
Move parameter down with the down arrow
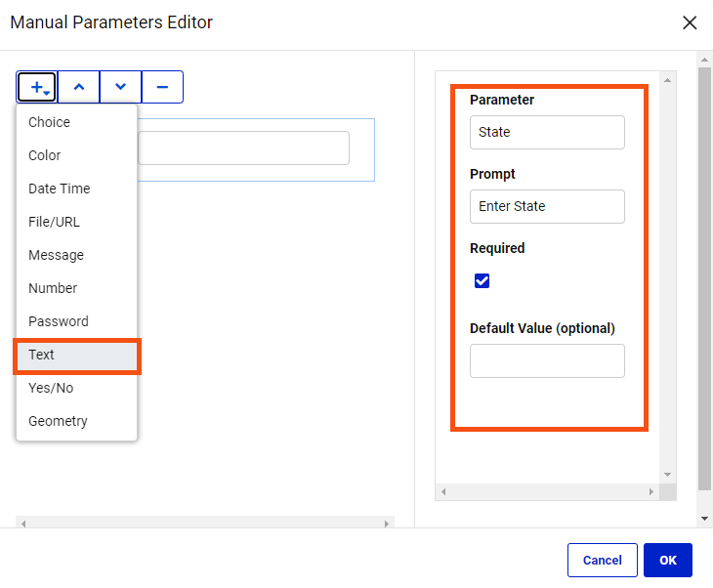120,87
